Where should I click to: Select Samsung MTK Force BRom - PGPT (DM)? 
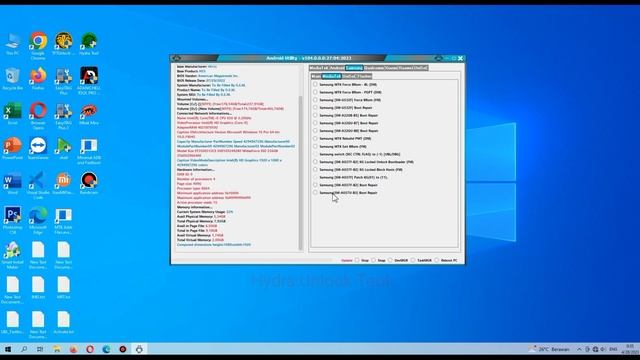pyautogui.click(x=347, y=92)
